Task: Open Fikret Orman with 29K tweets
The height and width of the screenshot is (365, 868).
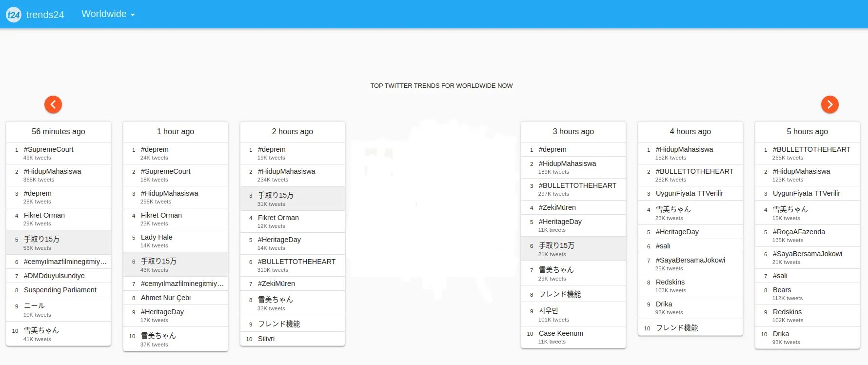Action: [x=44, y=215]
